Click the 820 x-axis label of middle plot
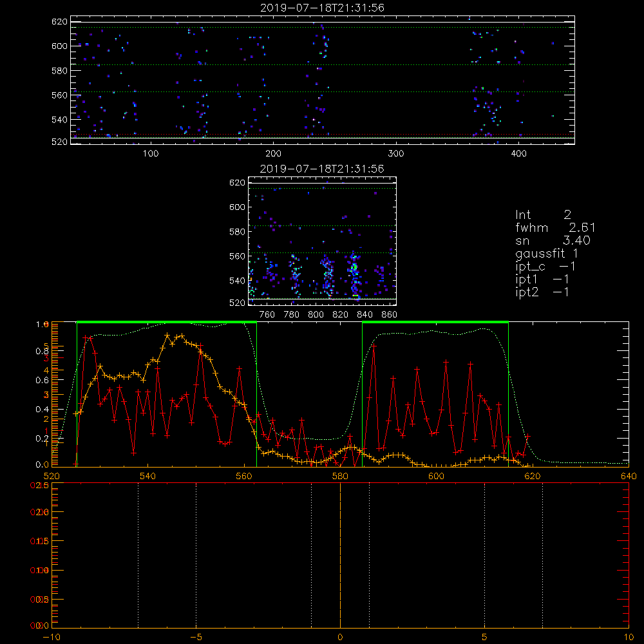 pos(341,315)
